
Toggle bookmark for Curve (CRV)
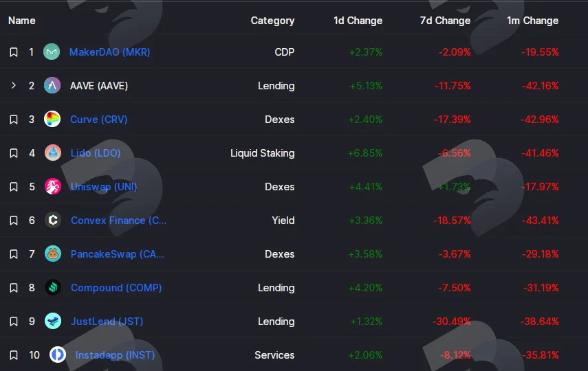(x=14, y=120)
